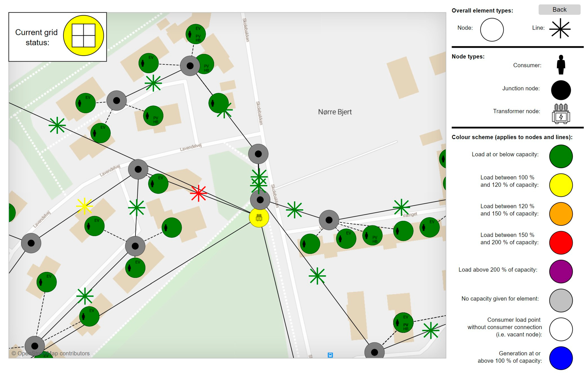
Task: Click the grey junction node above transformer
Action: 260,200
